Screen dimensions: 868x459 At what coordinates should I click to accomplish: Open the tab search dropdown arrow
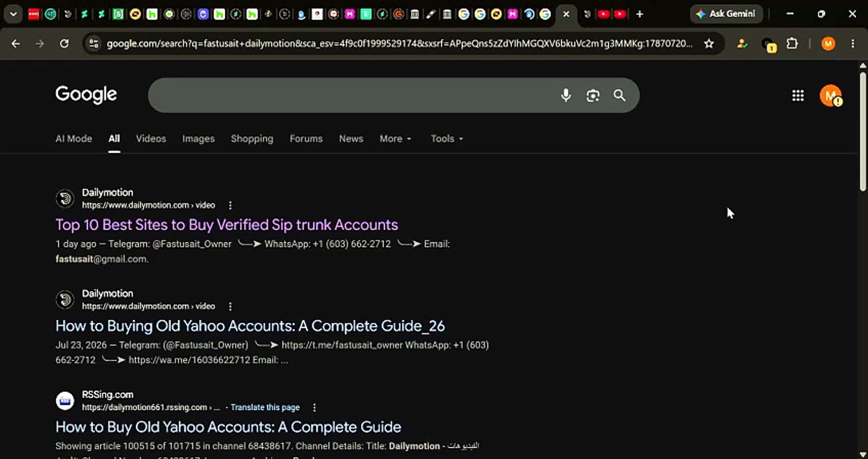[13, 13]
